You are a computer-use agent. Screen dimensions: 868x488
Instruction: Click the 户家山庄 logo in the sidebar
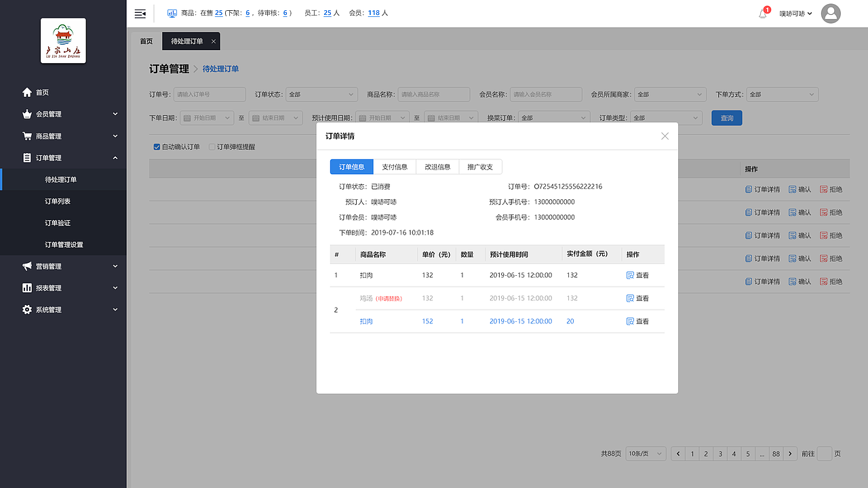(63, 41)
